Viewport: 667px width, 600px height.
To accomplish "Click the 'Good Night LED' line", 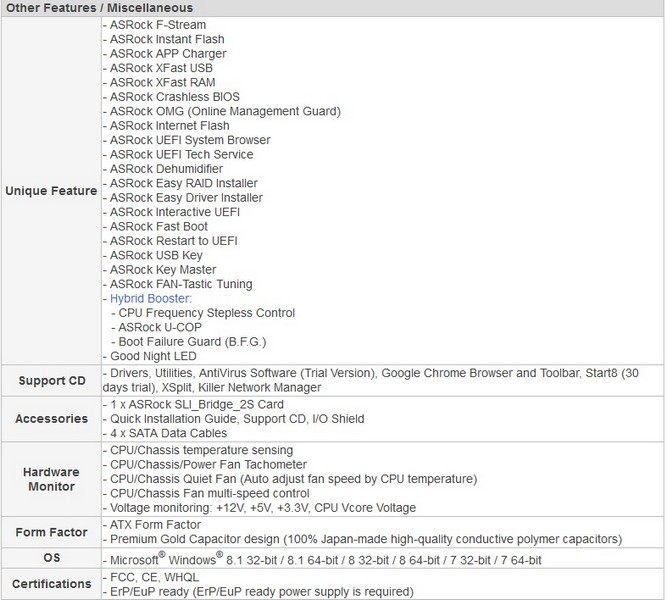I will 150,357.
